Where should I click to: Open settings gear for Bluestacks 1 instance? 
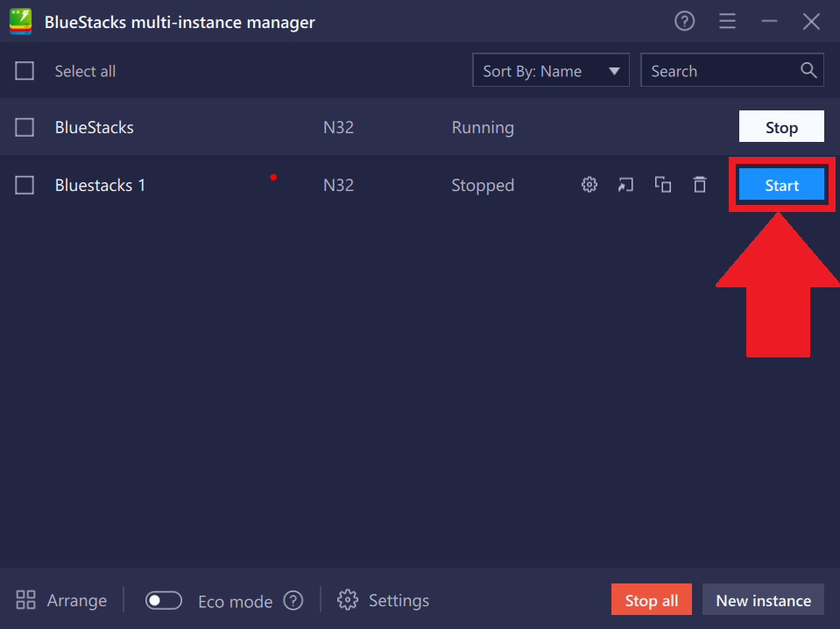(589, 185)
